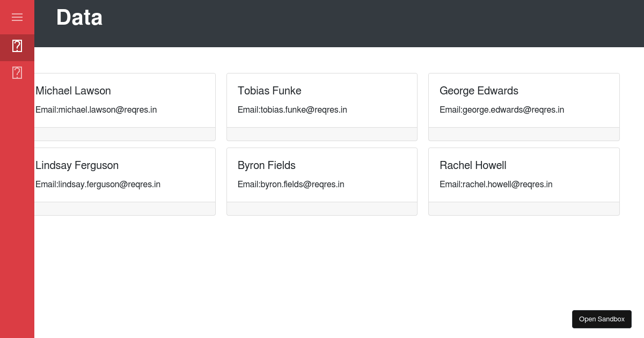The height and width of the screenshot is (338, 644).
Task: Click the rachel.howell@reqres.in email text
Action: pos(508,185)
